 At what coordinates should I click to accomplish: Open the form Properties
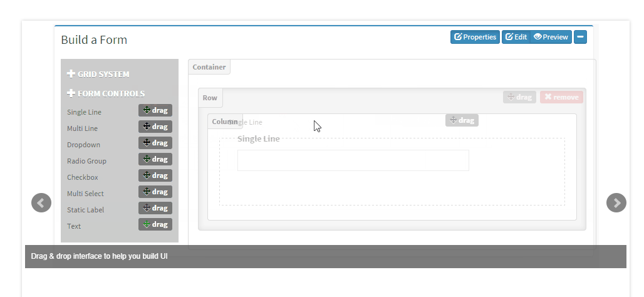pos(475,37)
